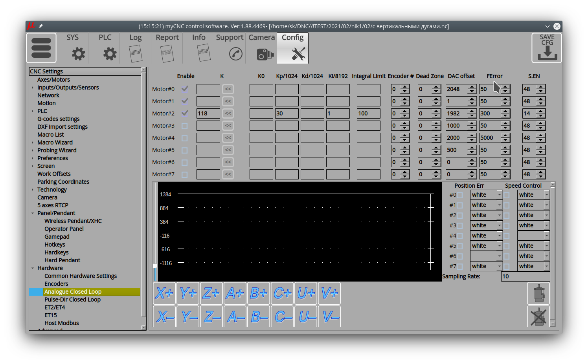Click the SAVE CFG download icon
588x364 pixels.
[x=547, y=48]
